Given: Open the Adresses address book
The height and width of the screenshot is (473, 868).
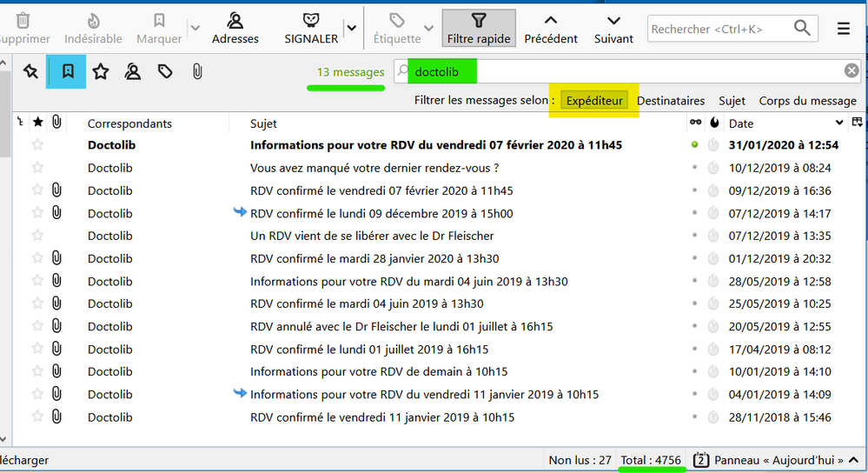Looking at the screenshot, I should coord(235,29).
